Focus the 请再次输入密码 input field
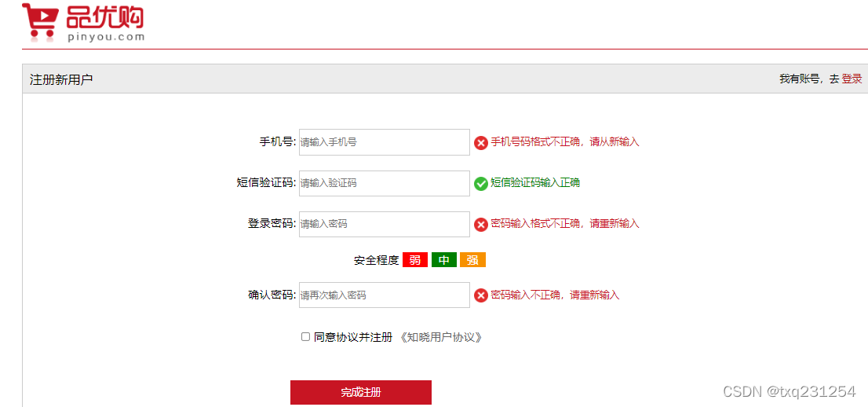 coord(385,295)
